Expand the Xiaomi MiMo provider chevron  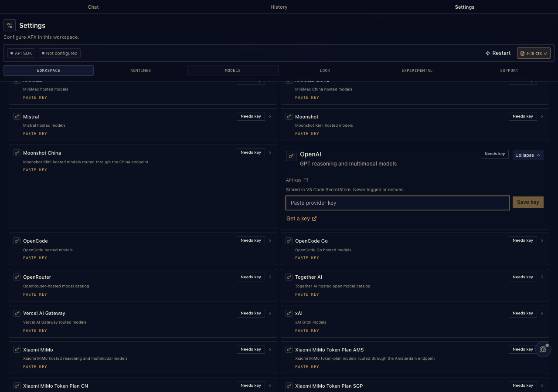(270, 349)
